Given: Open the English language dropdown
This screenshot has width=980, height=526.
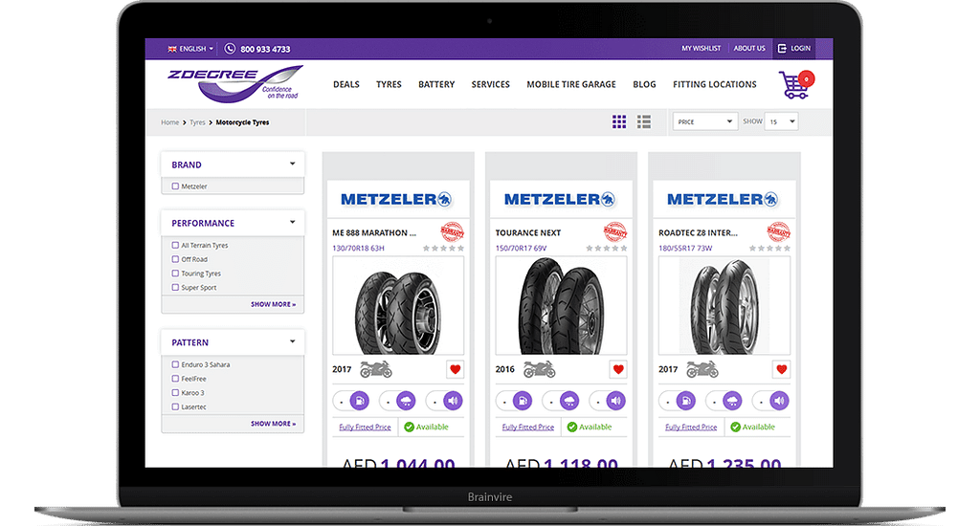Looking at the screenshot, I should (x=190, y=49).
